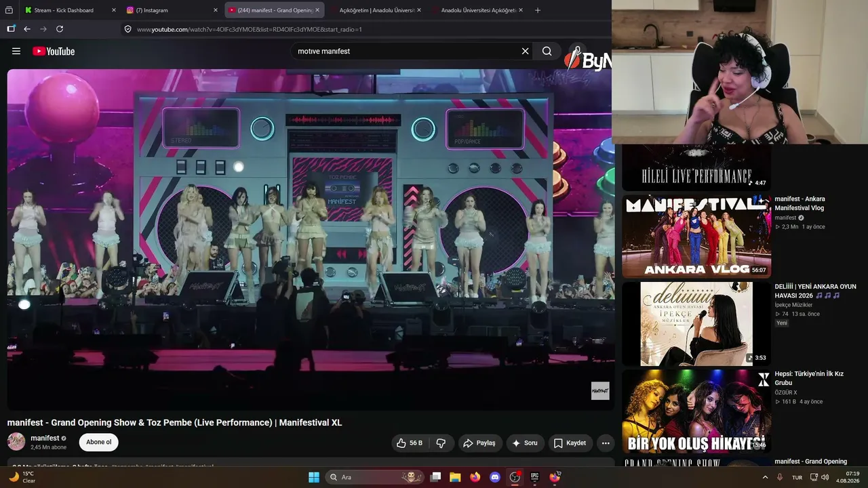Image resolution: width=868 pixels, height=488 pixels.
Task: Open Epic Games Launcher from taskbar
Action: pos(535,477)
